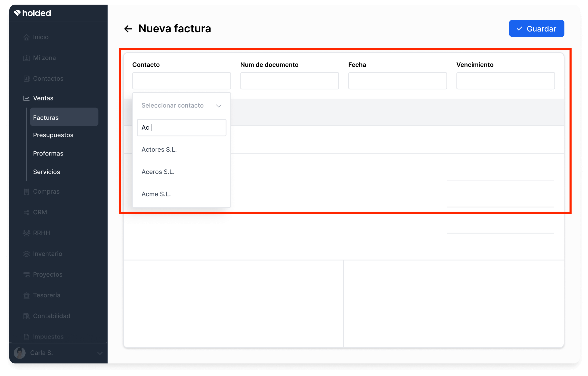Click the Ventas chart icon

(26, 98)
